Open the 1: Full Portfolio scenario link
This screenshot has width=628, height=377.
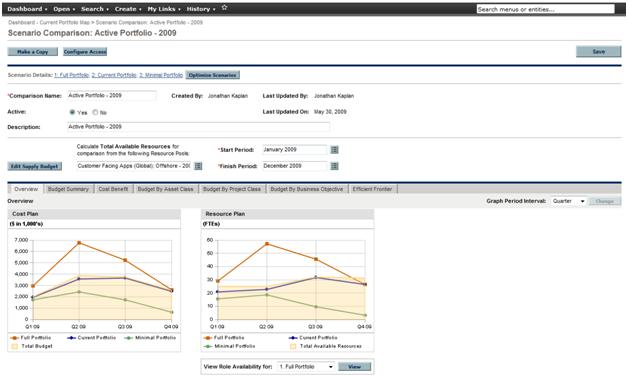(72, 75)
